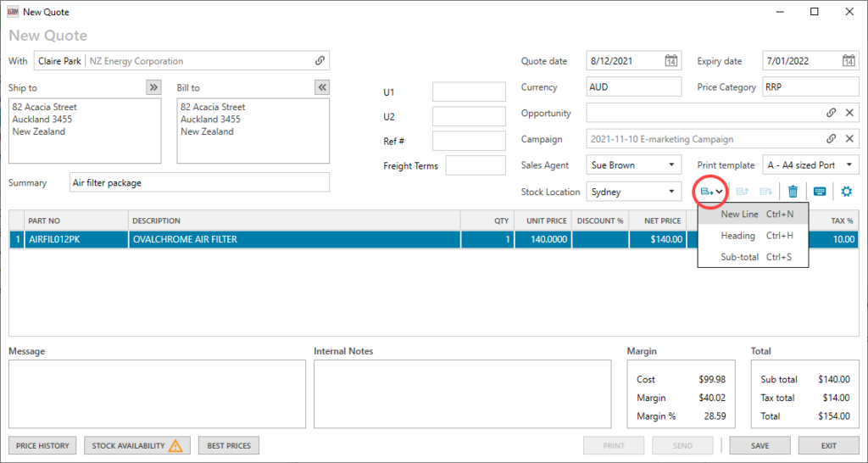Copy Ship to address to Bill to
868x463 pixels.
click(153, 87)
